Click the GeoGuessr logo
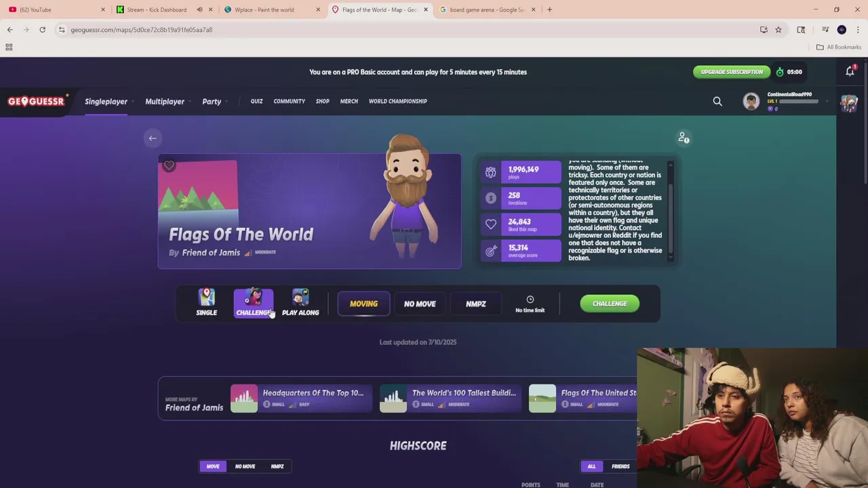868x488 pixels. click(x=37, y=101)
